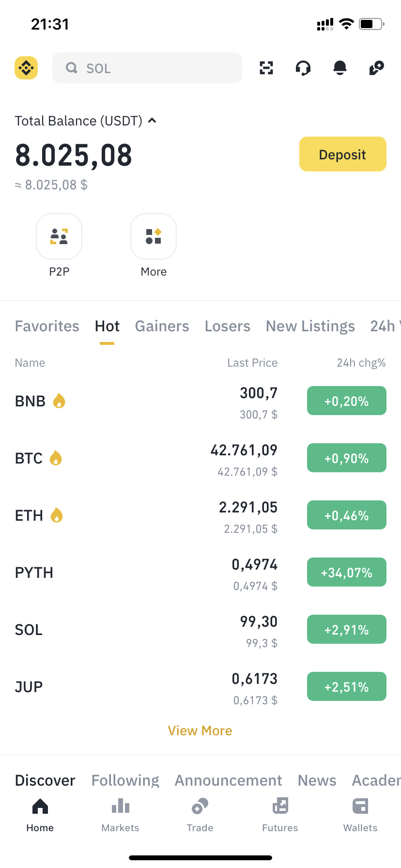Viewport: 401px width, 868px height.
Task: Open the Announcement feed tab
Action: (228, 780)
